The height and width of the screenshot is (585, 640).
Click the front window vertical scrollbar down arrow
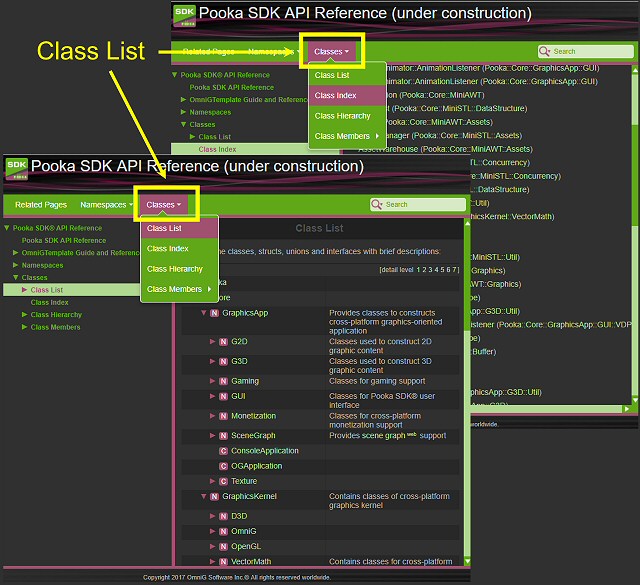click(467, 562)
